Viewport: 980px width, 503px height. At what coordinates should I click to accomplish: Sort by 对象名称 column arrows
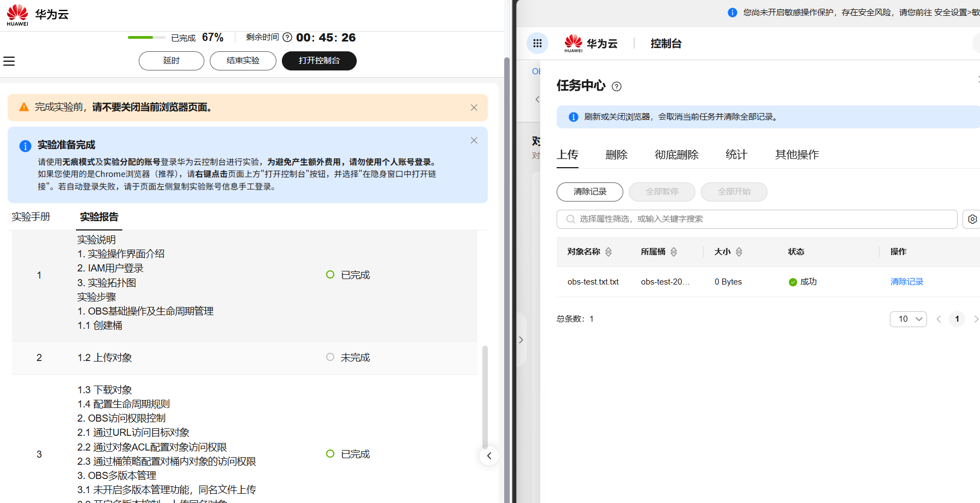(x=609, y=252)
